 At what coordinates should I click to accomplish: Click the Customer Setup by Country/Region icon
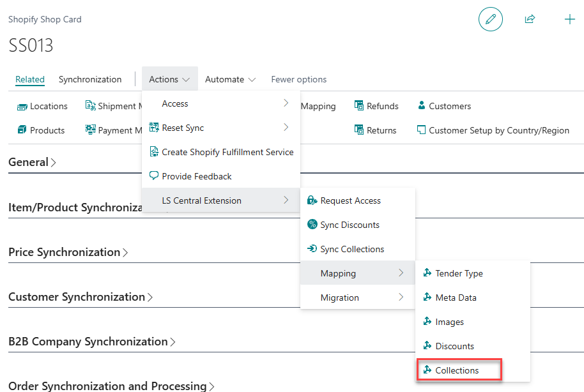click(x=421, y=130)
